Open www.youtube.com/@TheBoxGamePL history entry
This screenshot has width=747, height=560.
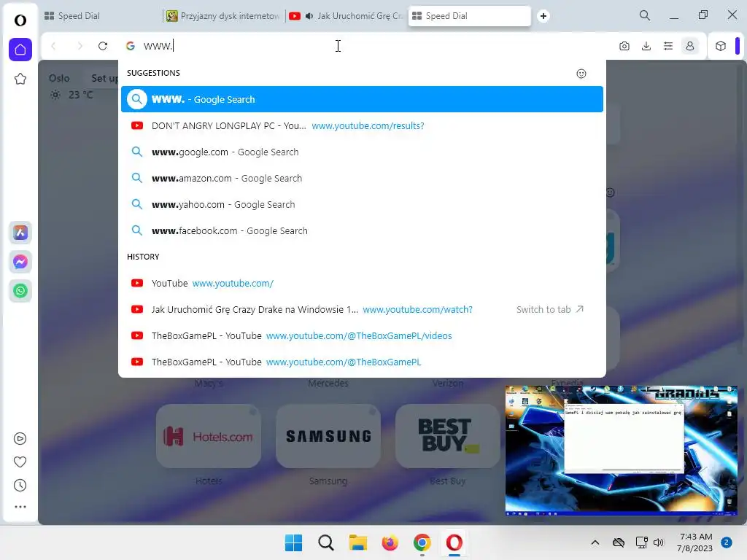pyautogui.click(x=362, y=362)
